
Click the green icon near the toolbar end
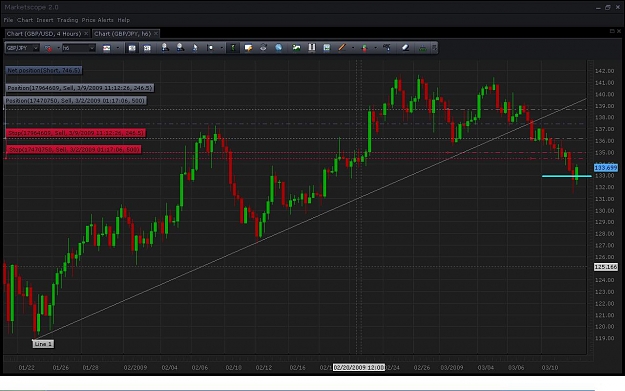click(x=422, y=48)
